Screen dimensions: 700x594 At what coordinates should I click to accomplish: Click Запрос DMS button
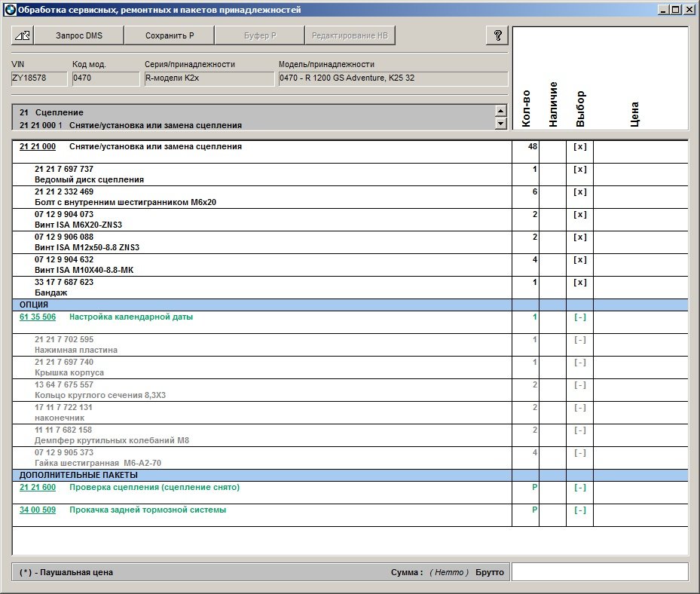pos(79,35)
